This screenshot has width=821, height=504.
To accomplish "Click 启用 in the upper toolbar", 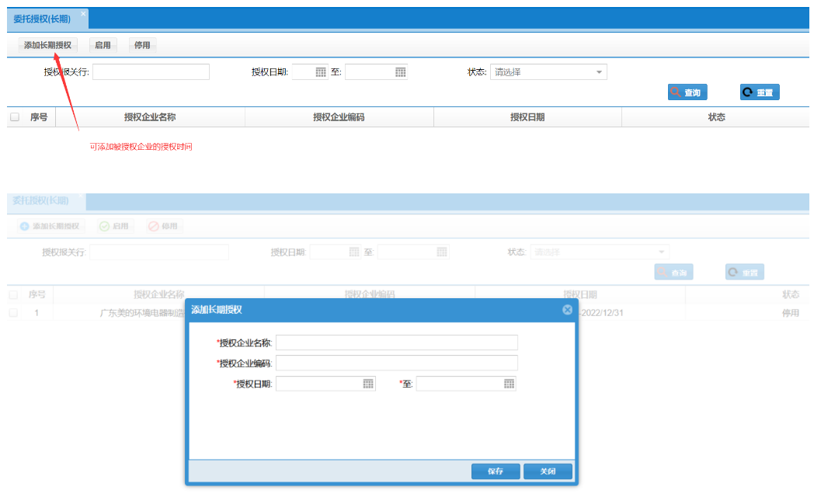I will click(103, 45).
